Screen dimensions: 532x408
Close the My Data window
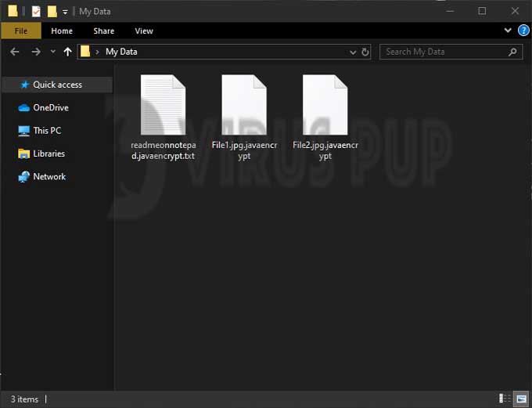(x=515, y=11)
